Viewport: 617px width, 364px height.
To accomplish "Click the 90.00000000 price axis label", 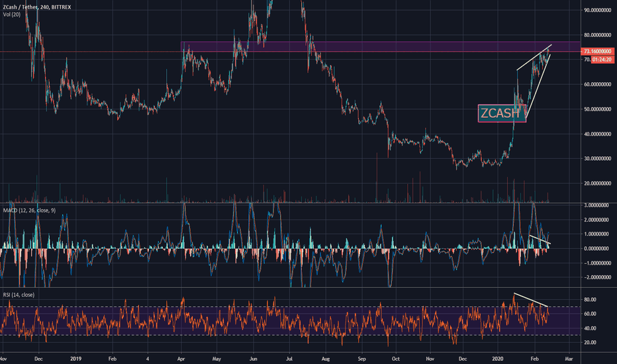I will click(x=597, y=10).
